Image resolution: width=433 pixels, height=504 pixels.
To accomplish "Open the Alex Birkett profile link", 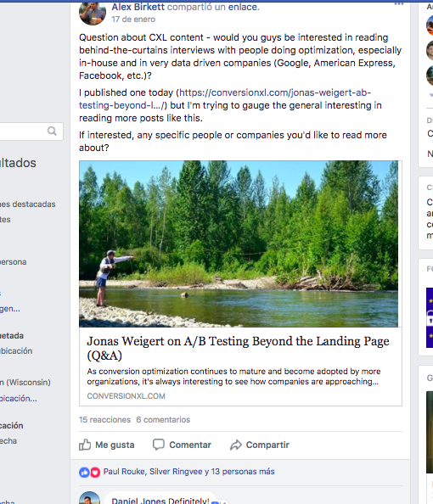I will click(x=138, y=7).
